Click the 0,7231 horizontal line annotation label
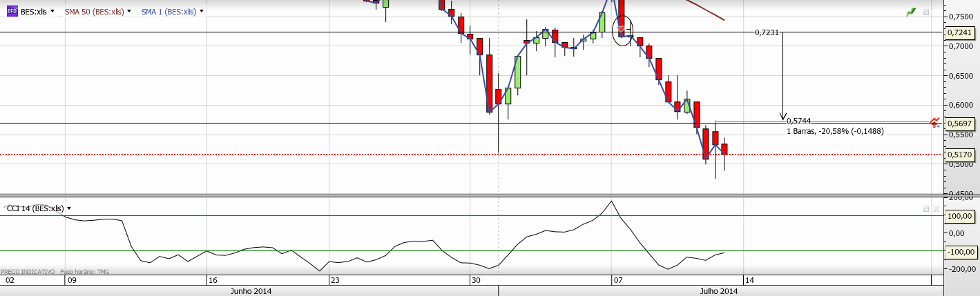Screen dimensions: 980x296 (x=767, y=32)
